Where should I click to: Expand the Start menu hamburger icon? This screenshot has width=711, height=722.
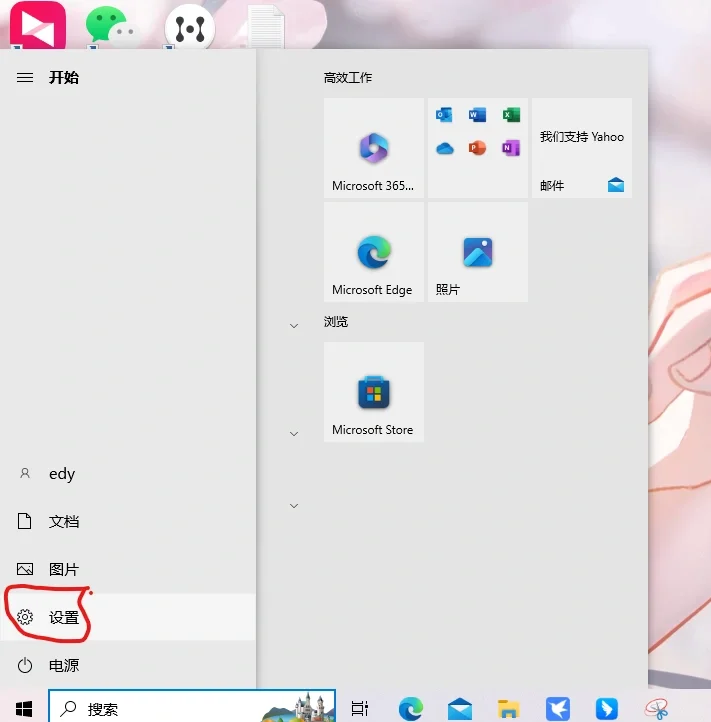[x=25, y=77]
